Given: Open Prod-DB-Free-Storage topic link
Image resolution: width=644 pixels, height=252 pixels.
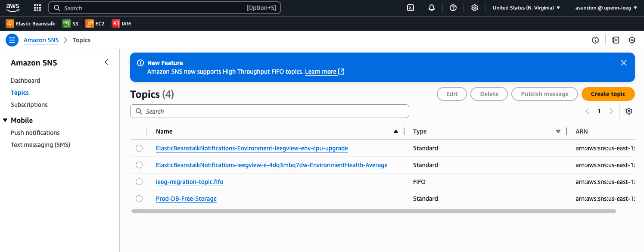Looking at the screenshot, I should [x=186, y=199].
